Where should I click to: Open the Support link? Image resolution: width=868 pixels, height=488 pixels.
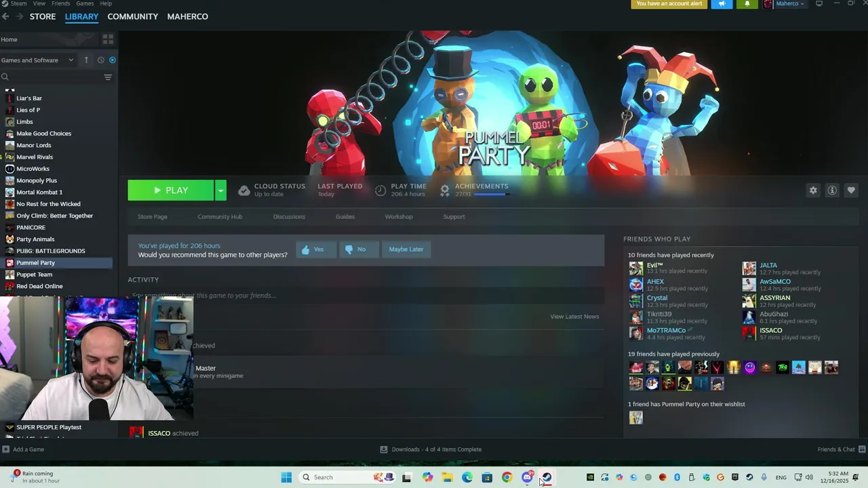[454, 217]
